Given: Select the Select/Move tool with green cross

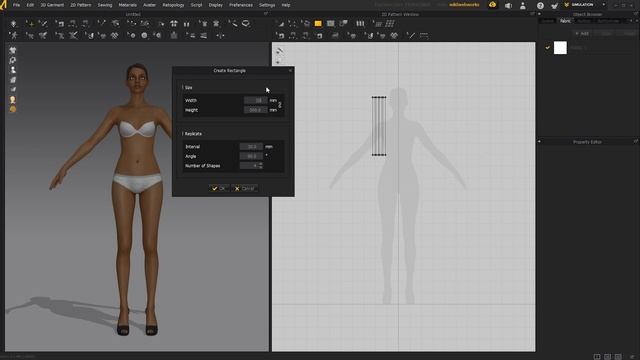Looking at the screenshot, I should click(30, 24).
